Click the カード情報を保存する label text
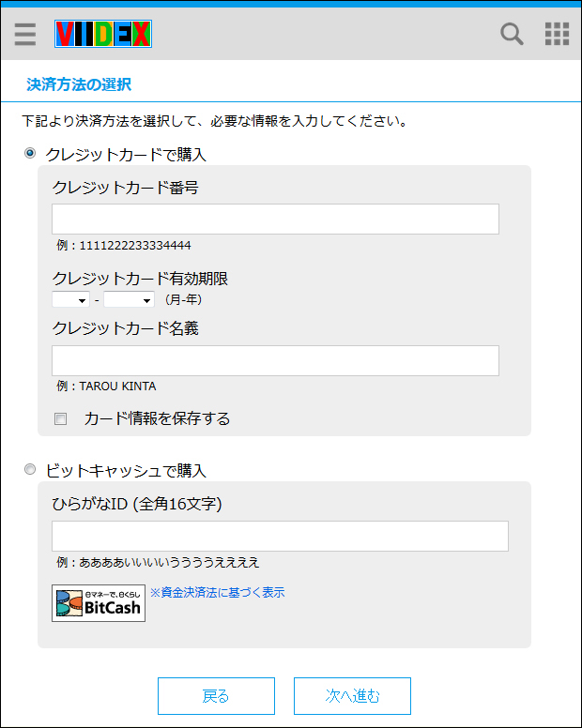Image resolution: width=582 pixels, height=728 pixels. point(157,418)
